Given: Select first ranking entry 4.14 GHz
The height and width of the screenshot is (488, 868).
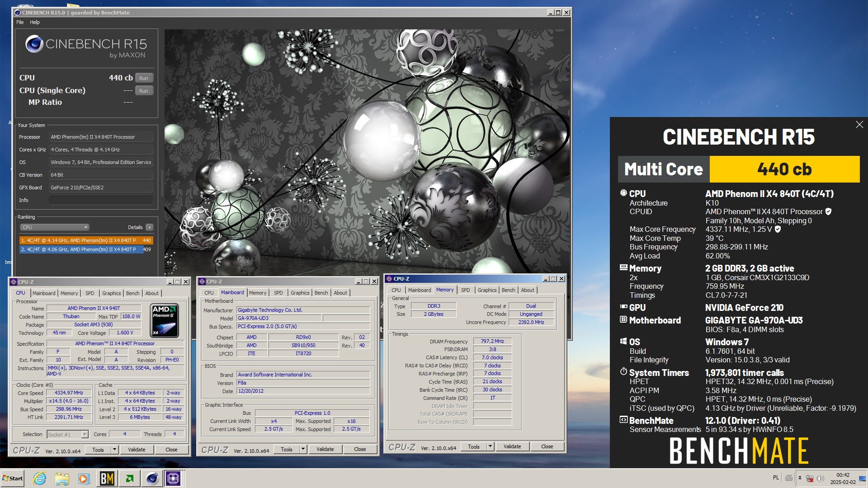Looking at the screenshot, I should (86, 240).
